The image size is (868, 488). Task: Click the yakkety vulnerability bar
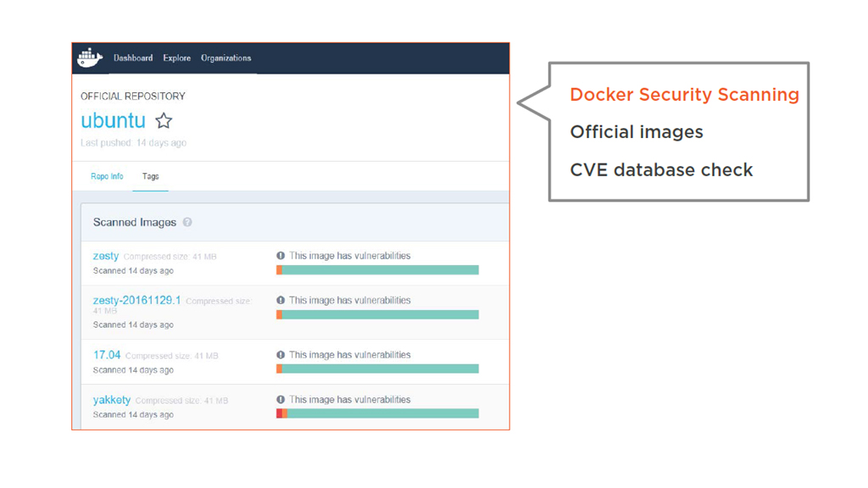(x=378, y=413)
